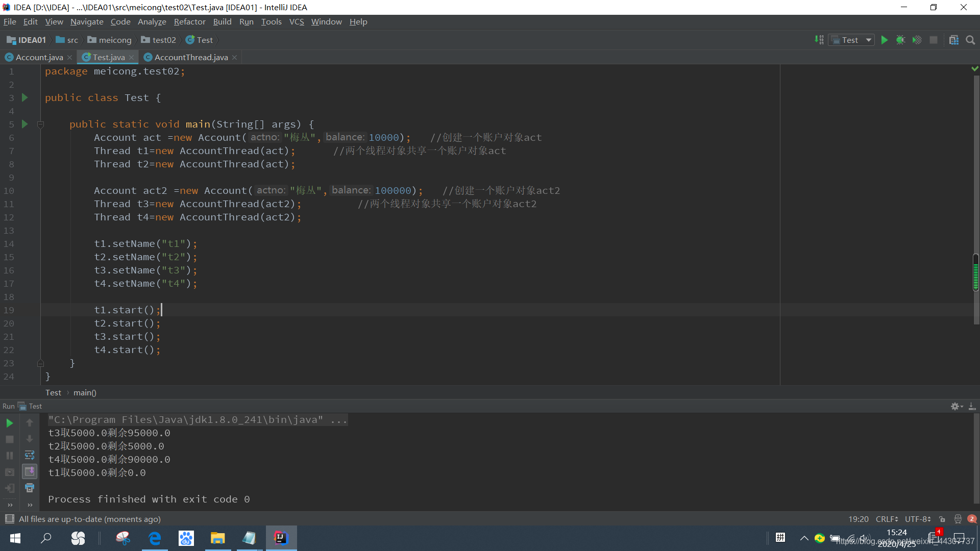This screenshot has height=551, width=980.
Task: Build project with the hammer icon
Action: click(819, 40)
